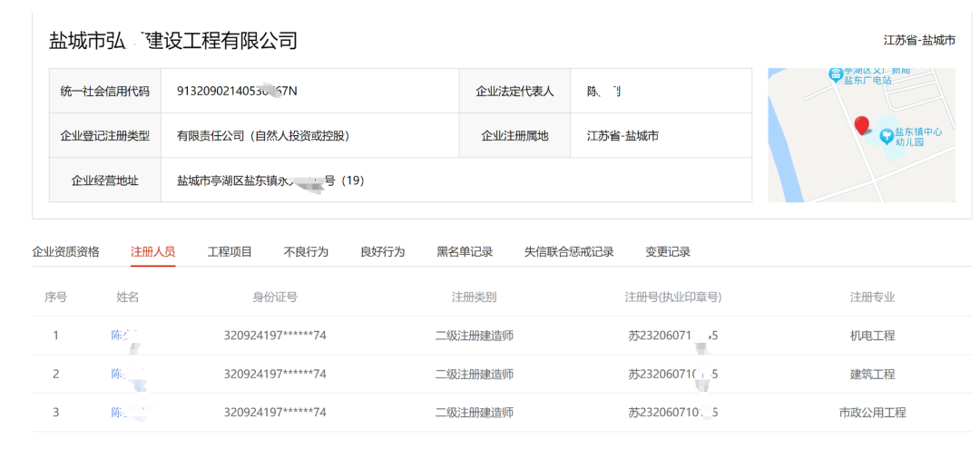Click the teal 盐东镇中心幼儿园 map marker icon
This screenshot has width=980, height=449.
pyautogui.click(x=887, y=135)
